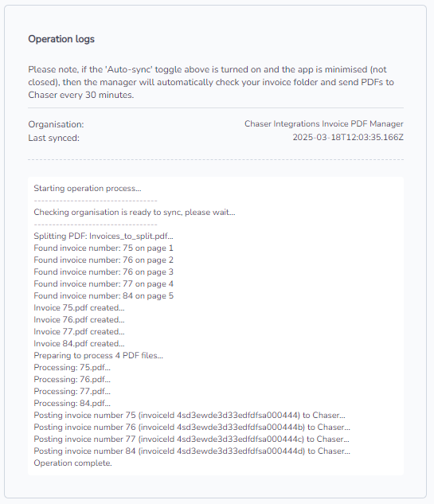Screen dimensions: 434x504
Task: Click the Invoice 84.pdf created line
Action: tap(79, 344)
